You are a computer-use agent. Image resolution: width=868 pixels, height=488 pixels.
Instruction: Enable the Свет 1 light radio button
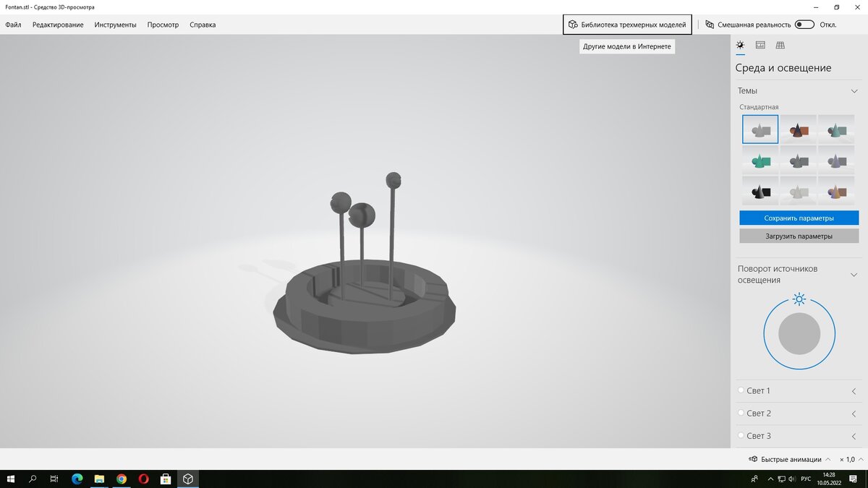(741, 390)
